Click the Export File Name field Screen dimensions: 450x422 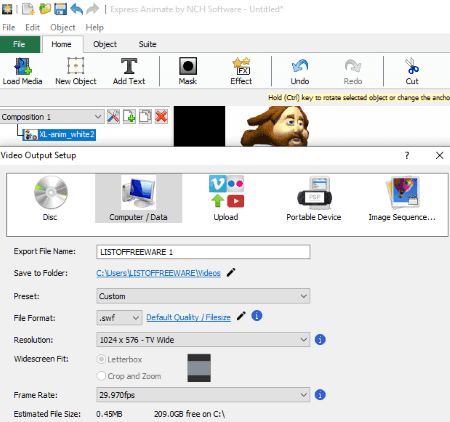[203, 252]
